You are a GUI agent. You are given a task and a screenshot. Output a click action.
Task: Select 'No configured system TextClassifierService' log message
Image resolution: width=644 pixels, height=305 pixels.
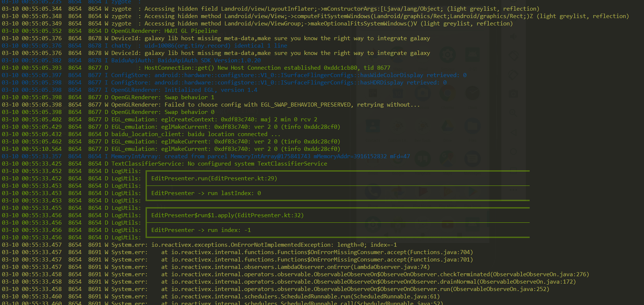pos(257,164)
